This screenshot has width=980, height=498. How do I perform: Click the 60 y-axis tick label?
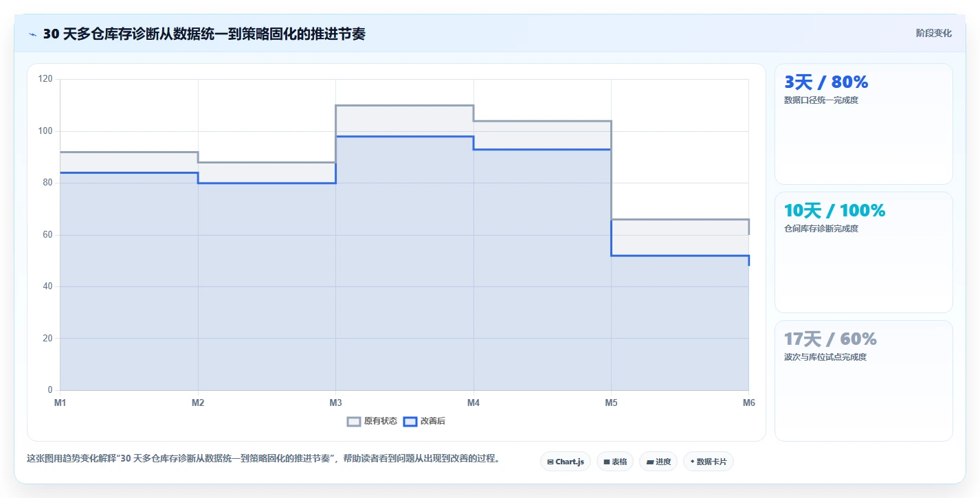pos(47,235)
